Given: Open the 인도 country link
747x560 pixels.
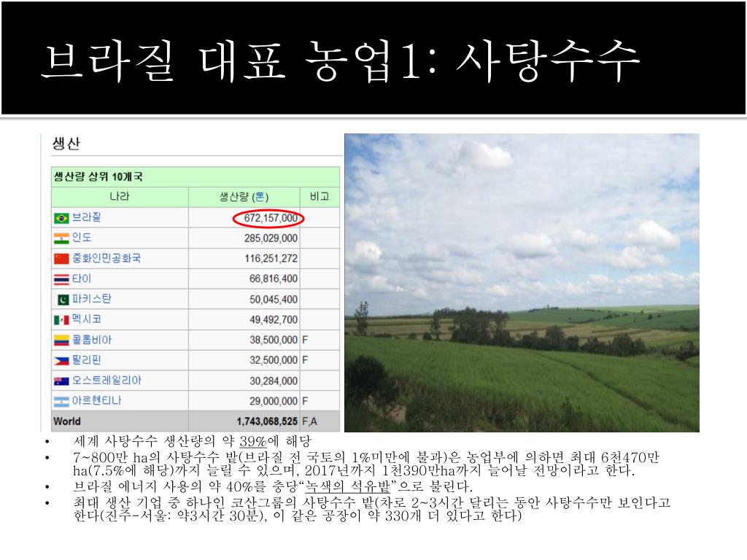Looking at the screenshot, I should click(x=82, y=237).
